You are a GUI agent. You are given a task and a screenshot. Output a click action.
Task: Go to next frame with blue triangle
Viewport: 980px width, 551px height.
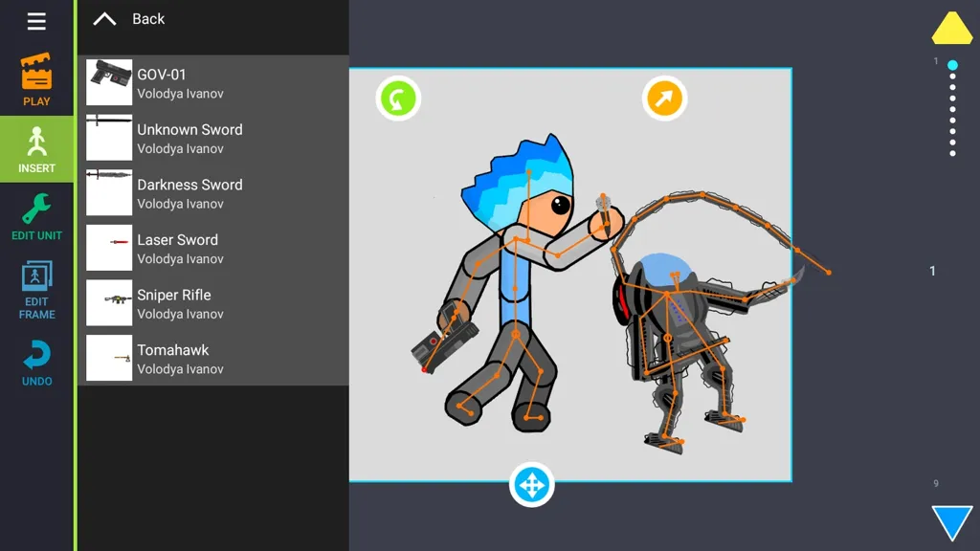pos(951,523)
